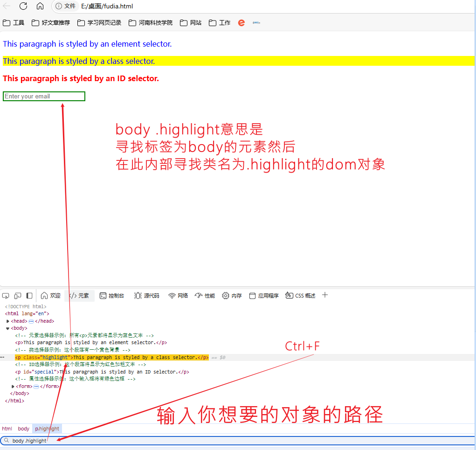
Task: Click the 属性选择器示例 comment line
Action: pos(75,379)
